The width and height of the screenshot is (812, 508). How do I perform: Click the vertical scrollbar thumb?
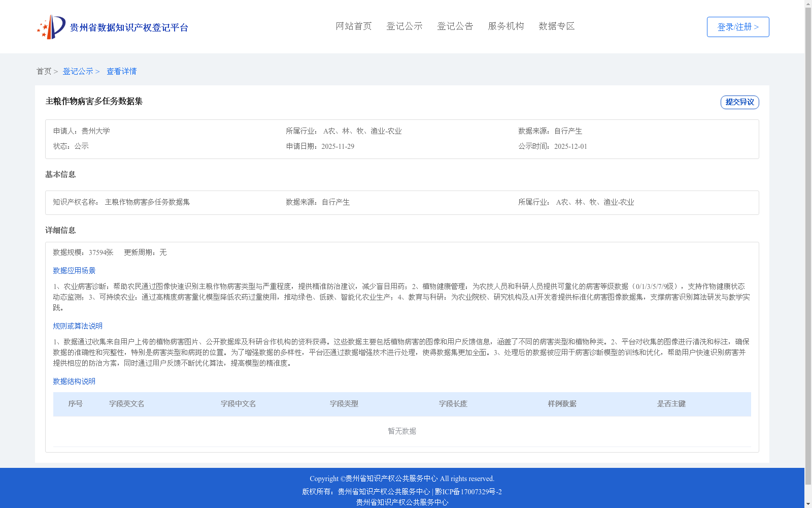pyautogui.click(x=808, y=246)
